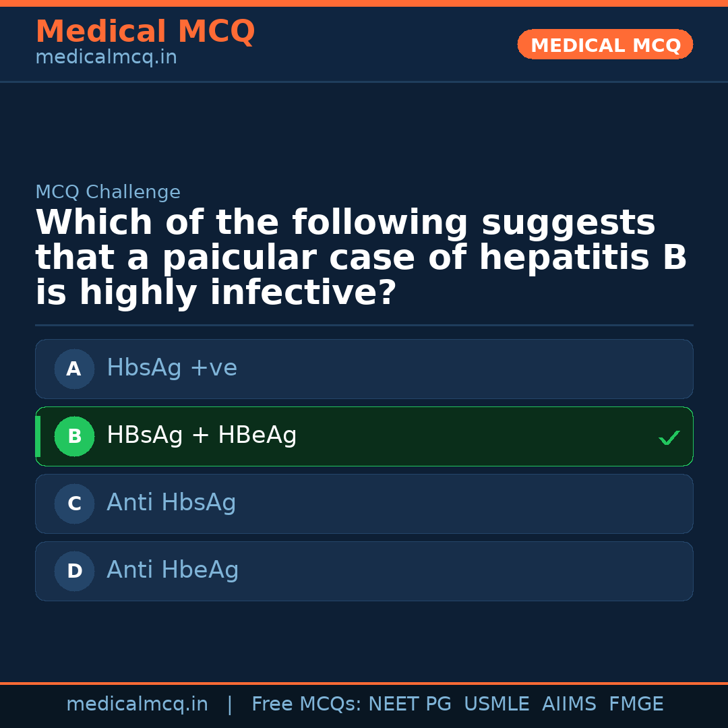
Task: Click 'NEET PG' in the footer
Action: [410, 704]
